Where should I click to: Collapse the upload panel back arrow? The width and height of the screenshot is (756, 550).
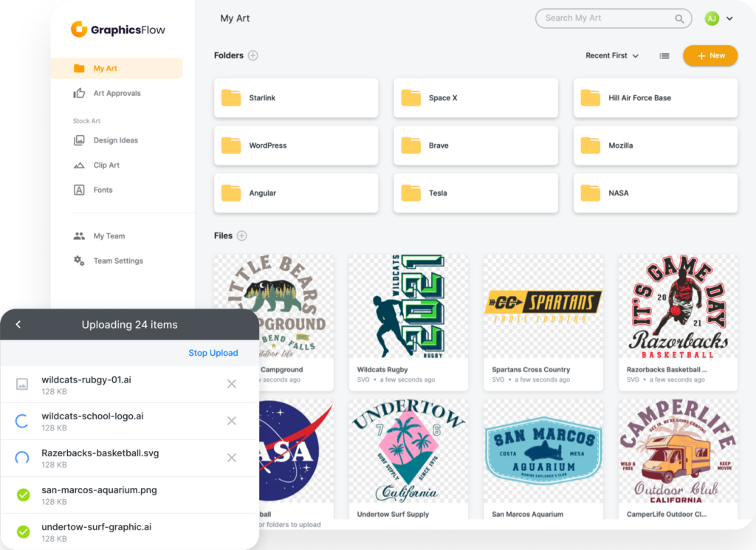point(18,324)
